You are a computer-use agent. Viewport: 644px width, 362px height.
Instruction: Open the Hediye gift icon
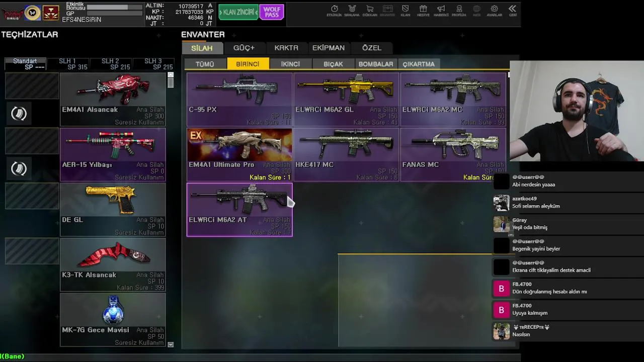coord(423,10)
